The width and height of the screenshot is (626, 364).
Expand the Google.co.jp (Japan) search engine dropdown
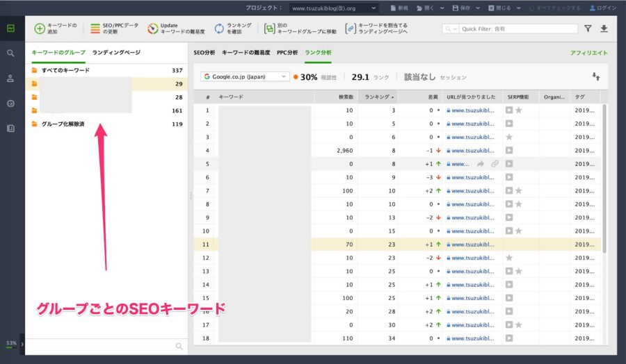click(x=245, y=76)
